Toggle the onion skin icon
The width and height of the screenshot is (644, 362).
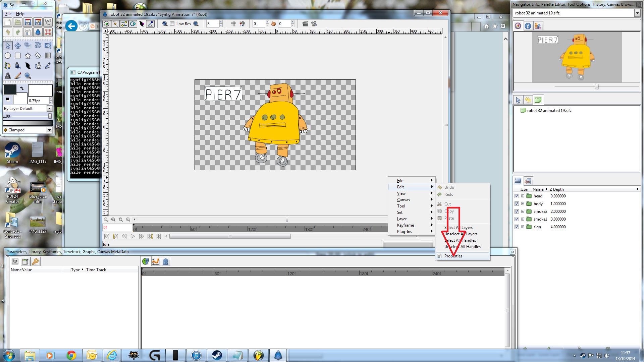click(273, 24)
